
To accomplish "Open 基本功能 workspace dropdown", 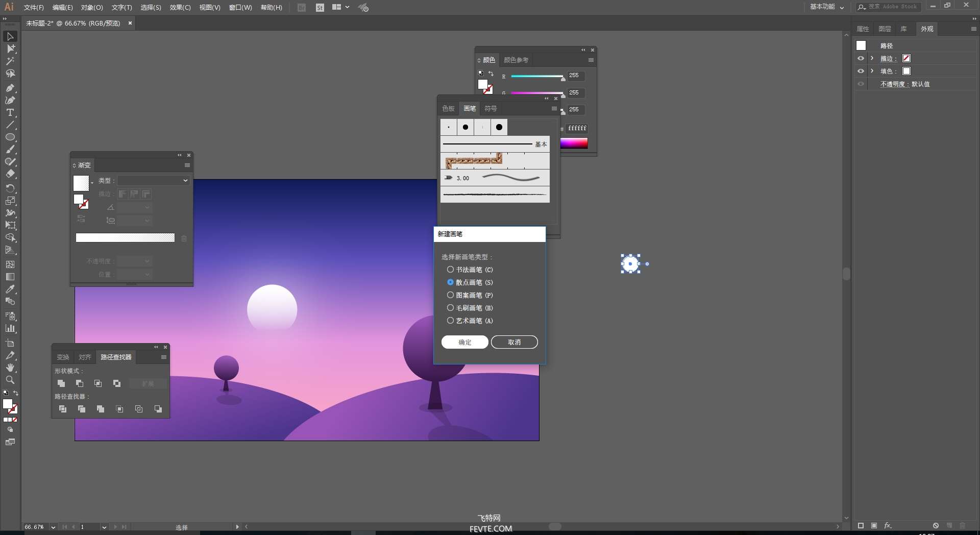I will point(827,7).
